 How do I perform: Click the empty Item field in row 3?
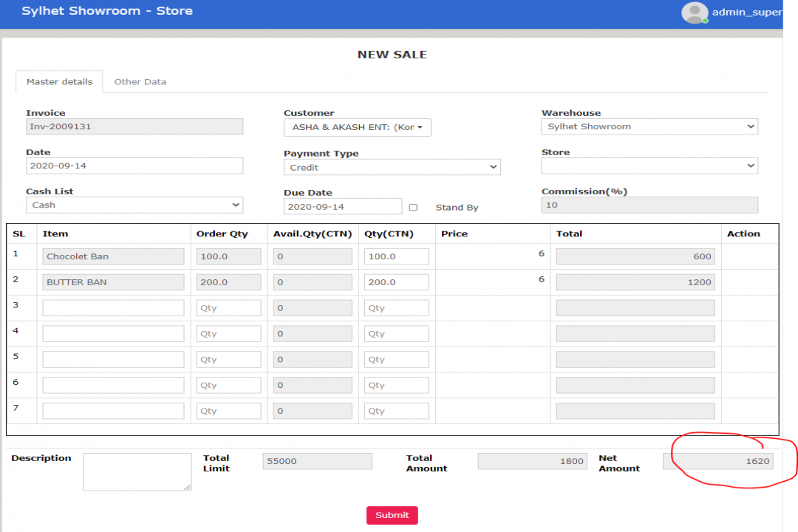point(113,308)
